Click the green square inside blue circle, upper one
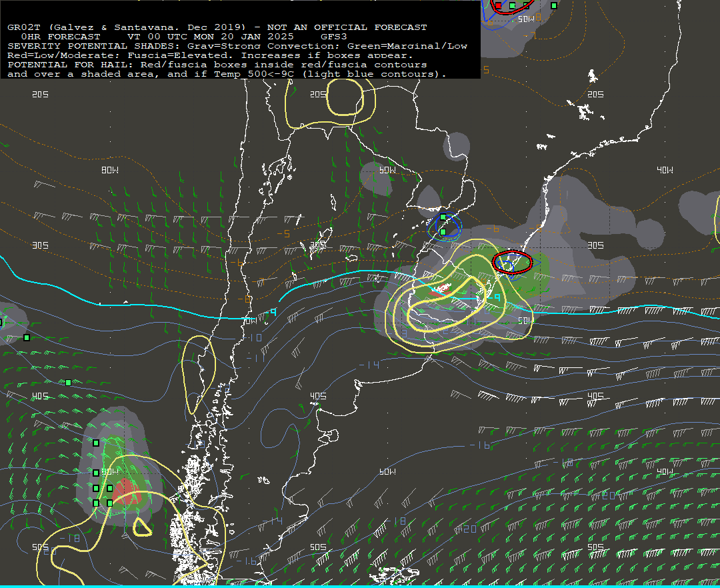 pyautogui.click(x=443, y=217)
